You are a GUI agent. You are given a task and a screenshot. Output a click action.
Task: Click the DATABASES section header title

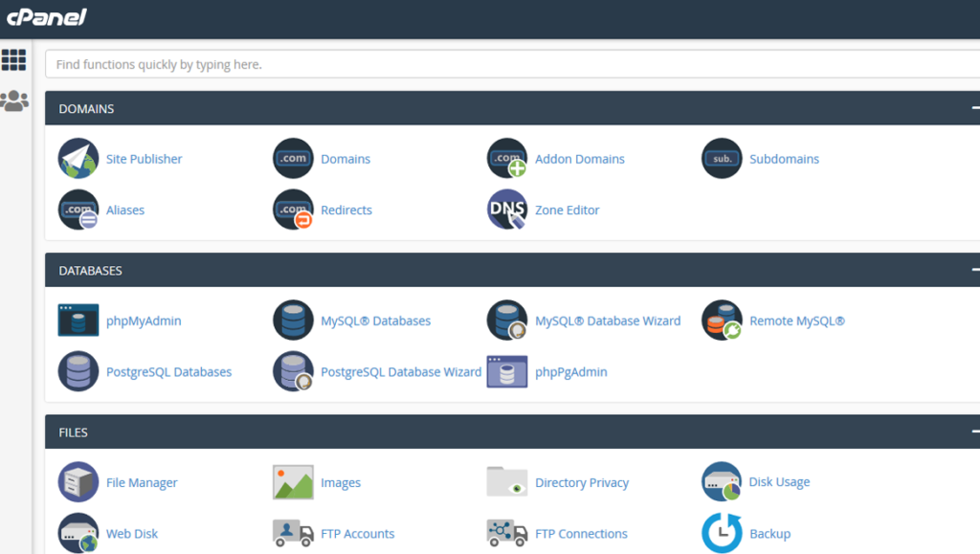(x=90, y=271)
